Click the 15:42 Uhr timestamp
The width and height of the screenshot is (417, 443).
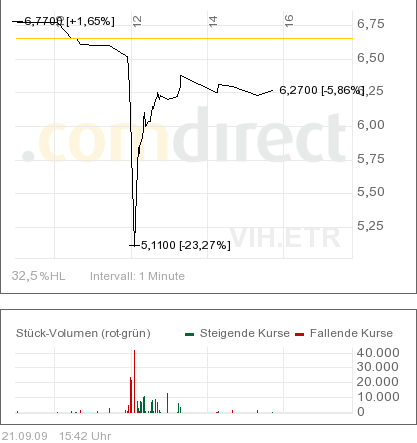coord(85,436)
